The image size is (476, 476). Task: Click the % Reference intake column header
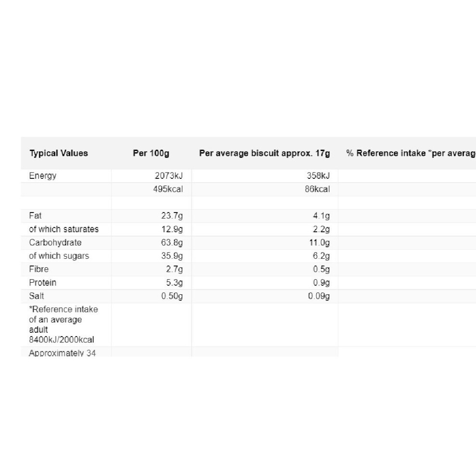point(411,153)
